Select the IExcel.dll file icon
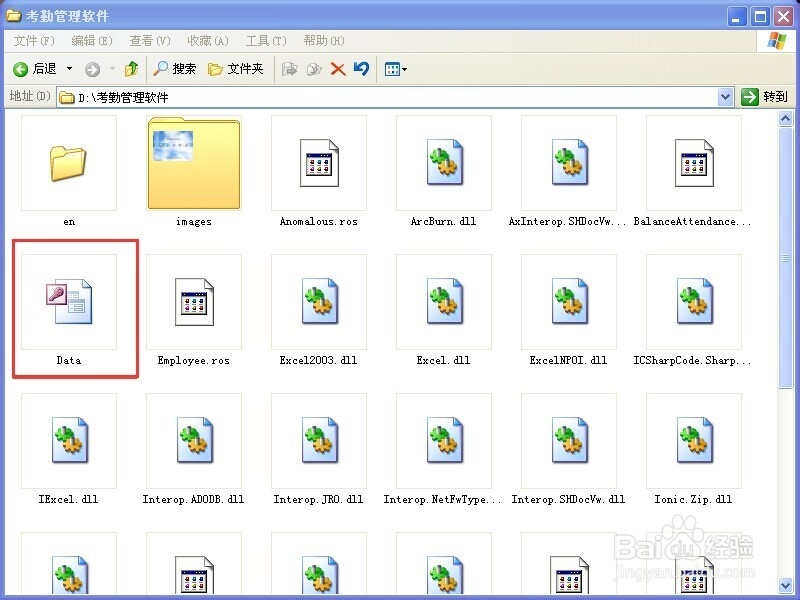800x600 pixels. [70, 440]
